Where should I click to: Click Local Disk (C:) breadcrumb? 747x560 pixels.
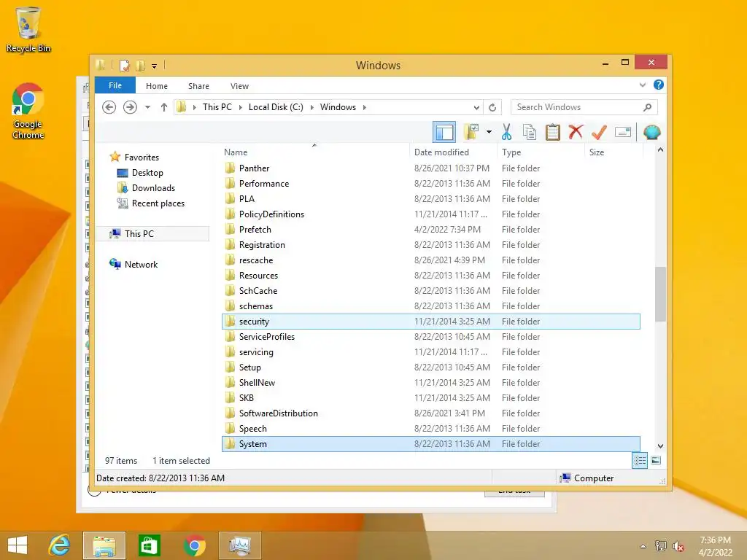tap(276, 107)
